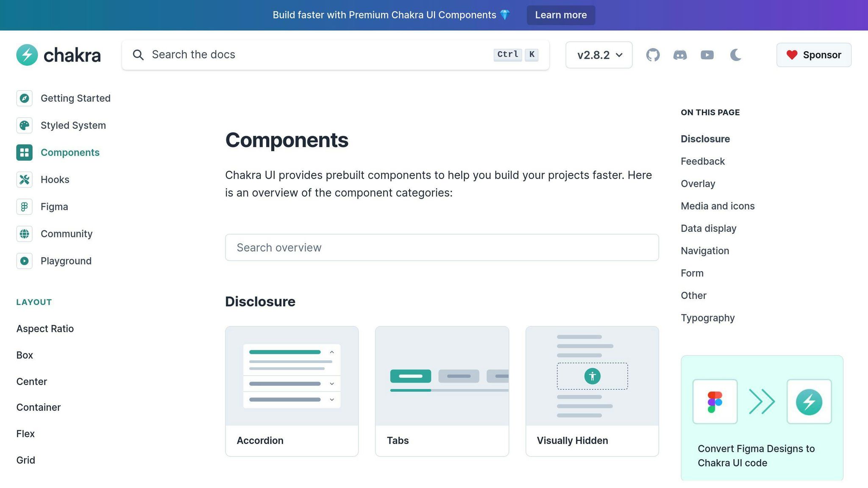Screen dimensions: 868x488
Task: Click the Figma logo tile in promo card
Action: click(715, 402)
